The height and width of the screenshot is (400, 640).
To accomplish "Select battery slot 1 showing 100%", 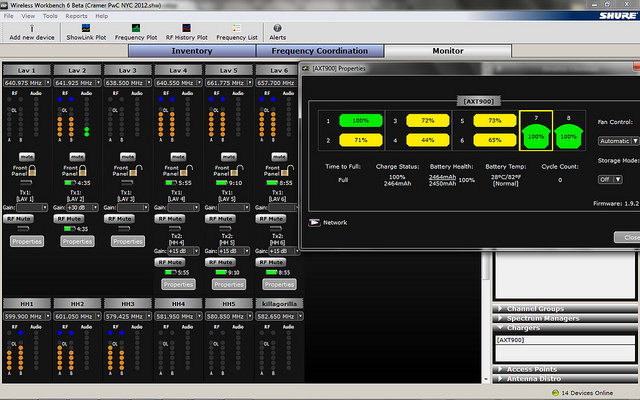I will (361, 120).
